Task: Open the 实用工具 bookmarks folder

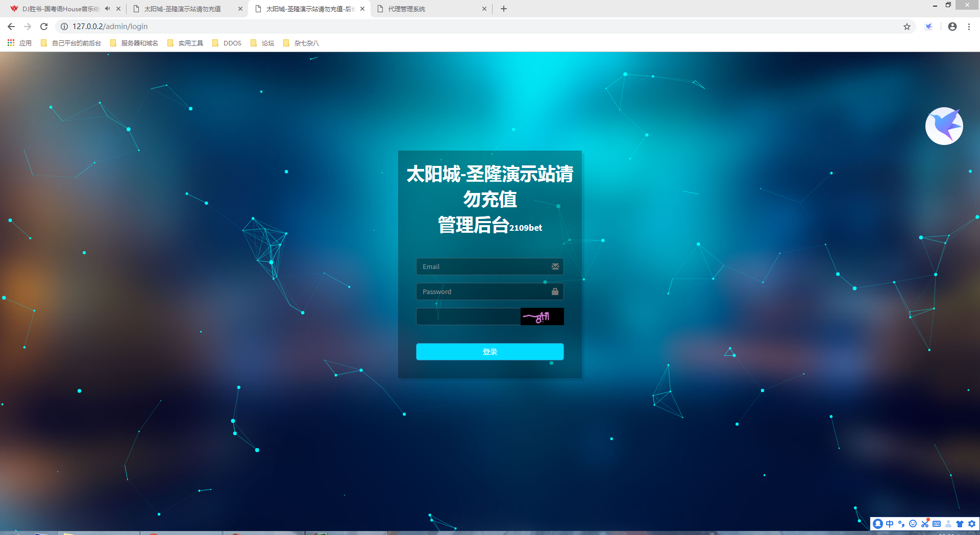Action: pyautogui.click(x=190, y=43)
